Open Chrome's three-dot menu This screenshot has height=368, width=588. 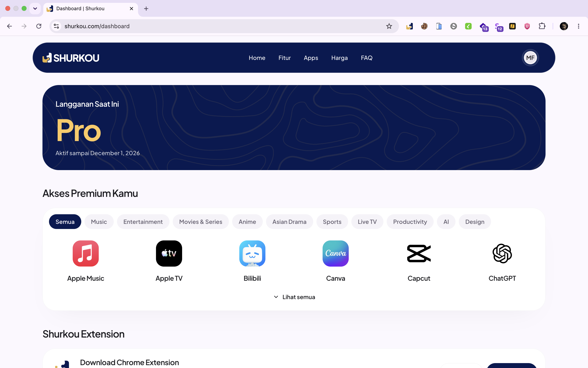(579, 26)
